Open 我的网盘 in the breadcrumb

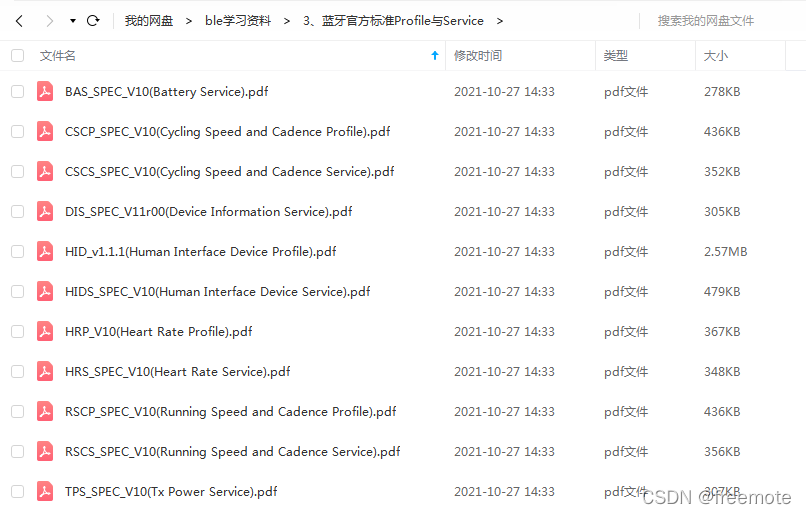149,21
